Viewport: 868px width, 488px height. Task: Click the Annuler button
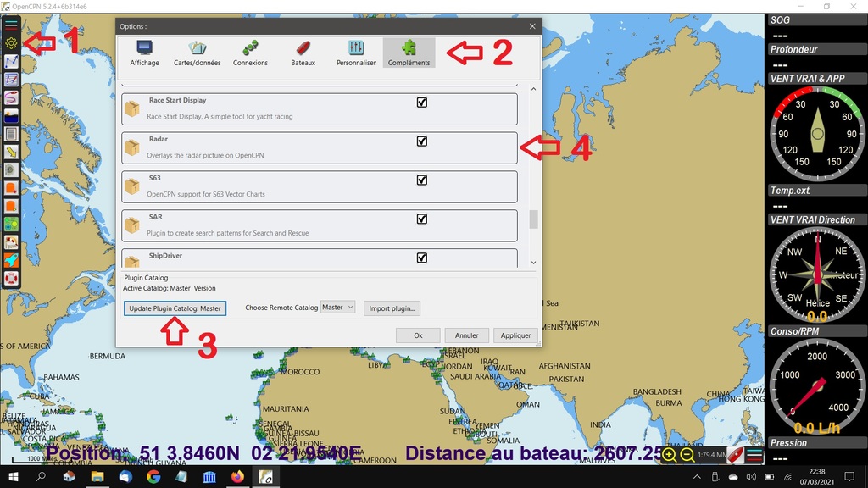coord(467,335)
